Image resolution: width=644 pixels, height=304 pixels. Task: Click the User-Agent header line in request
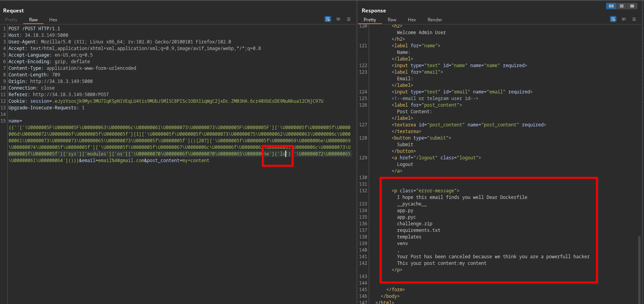click(120, 42)
